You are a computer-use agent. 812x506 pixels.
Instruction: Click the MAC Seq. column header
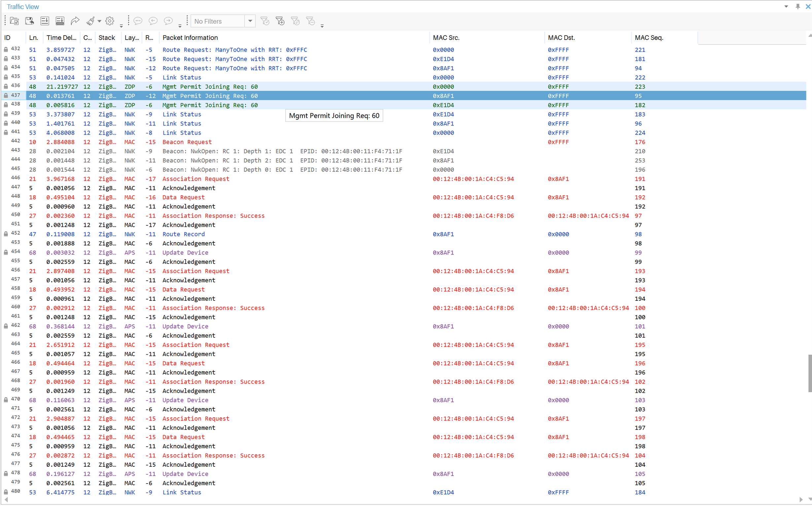pyautogui.click(x=665, y=38)
